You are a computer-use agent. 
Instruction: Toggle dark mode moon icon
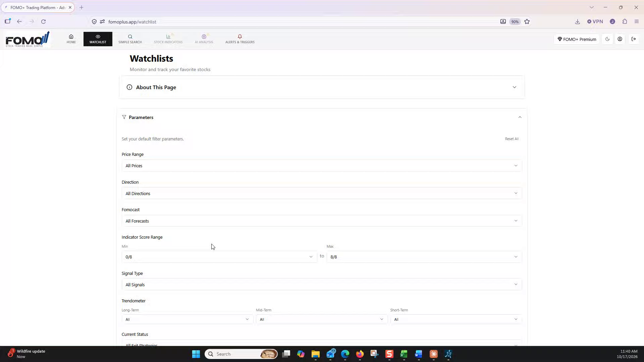(607, 39)
